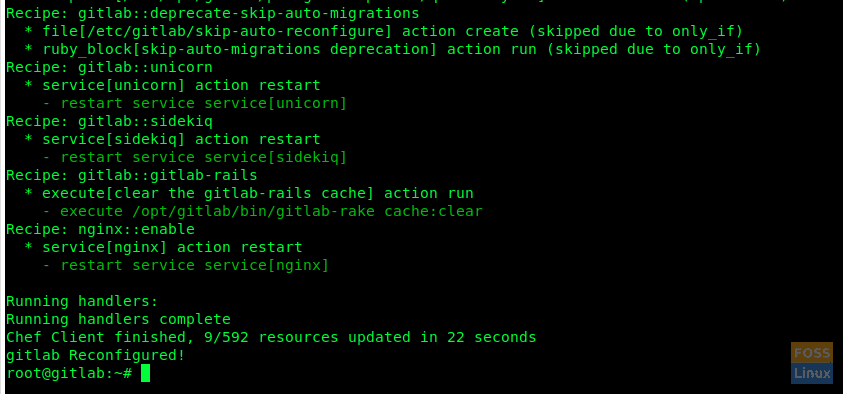The width and height of the screenshot is (843, 394).
Task: Click the green terminal cursor block
Action: (x=145, y=373)
